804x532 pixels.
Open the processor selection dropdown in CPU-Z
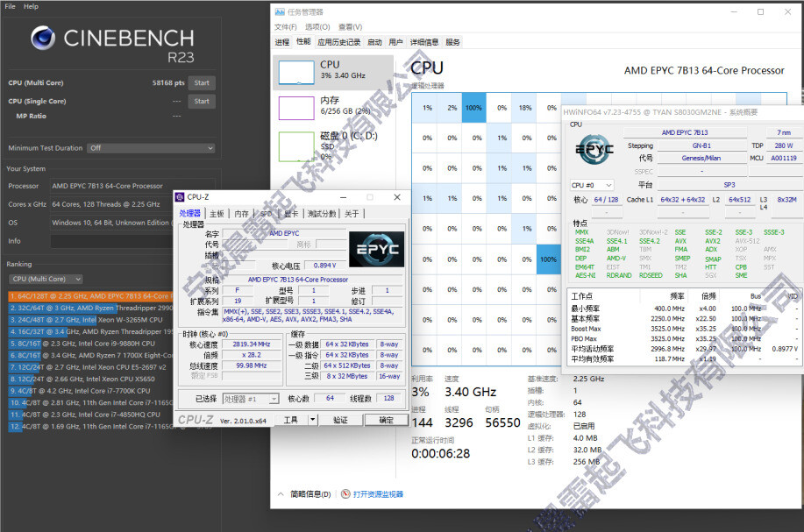251,399
